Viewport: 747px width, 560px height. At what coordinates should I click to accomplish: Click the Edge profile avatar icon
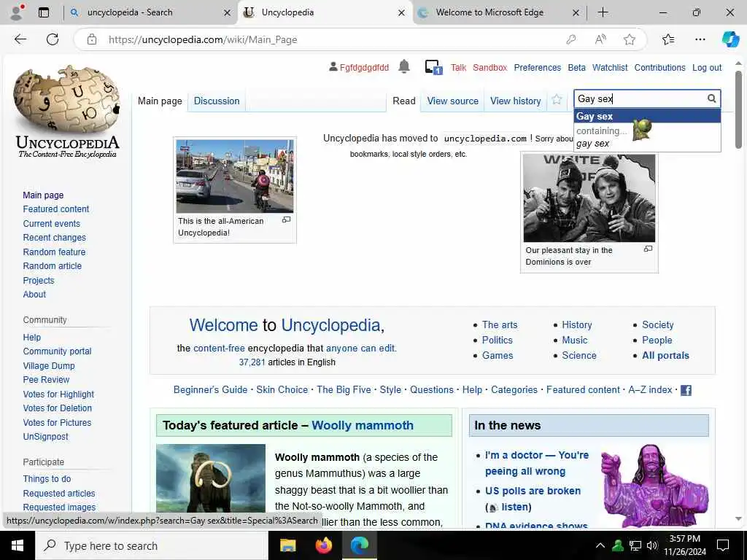click(x=17, y=12)
